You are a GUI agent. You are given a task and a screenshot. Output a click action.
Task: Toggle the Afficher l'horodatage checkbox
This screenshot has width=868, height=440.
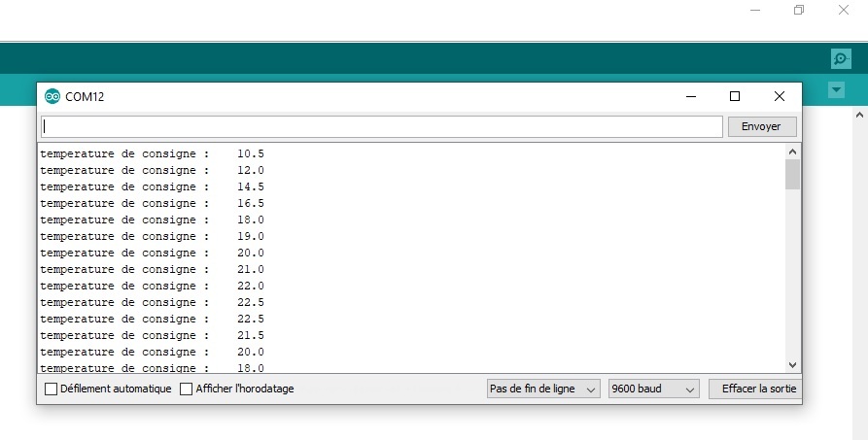(187, 389)
